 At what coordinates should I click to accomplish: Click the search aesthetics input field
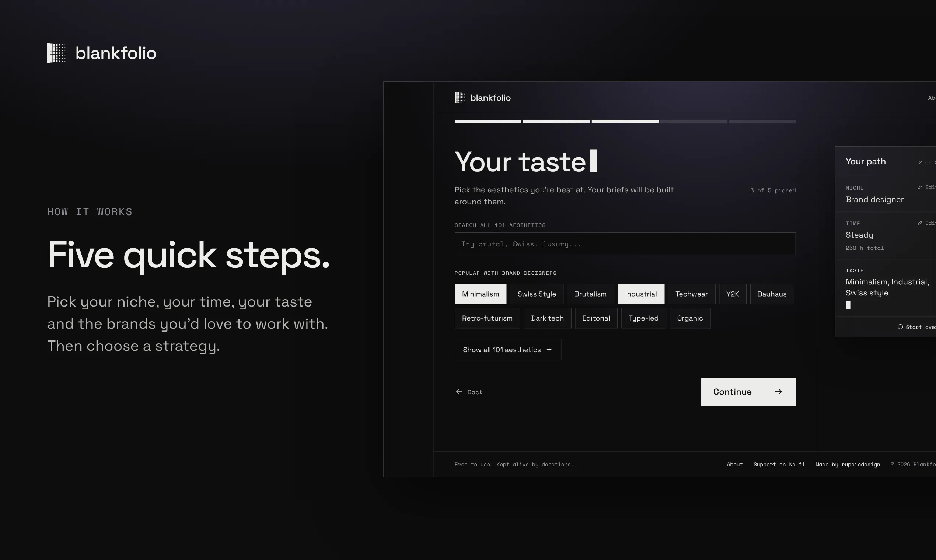(x=625, y=244)
